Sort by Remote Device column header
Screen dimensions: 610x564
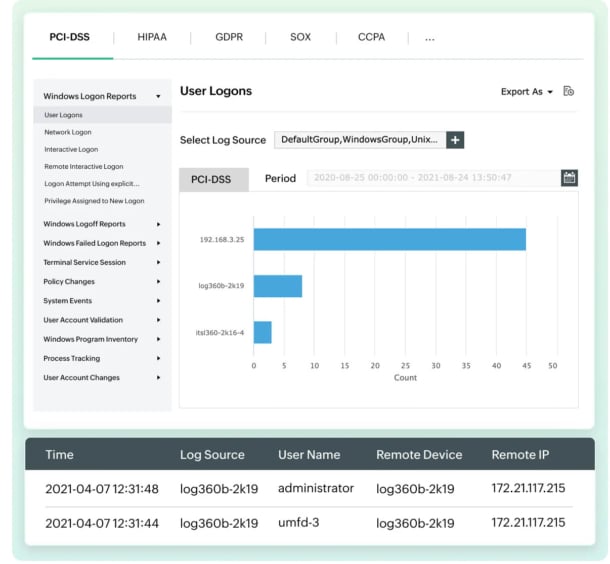[x=419, y=455]
